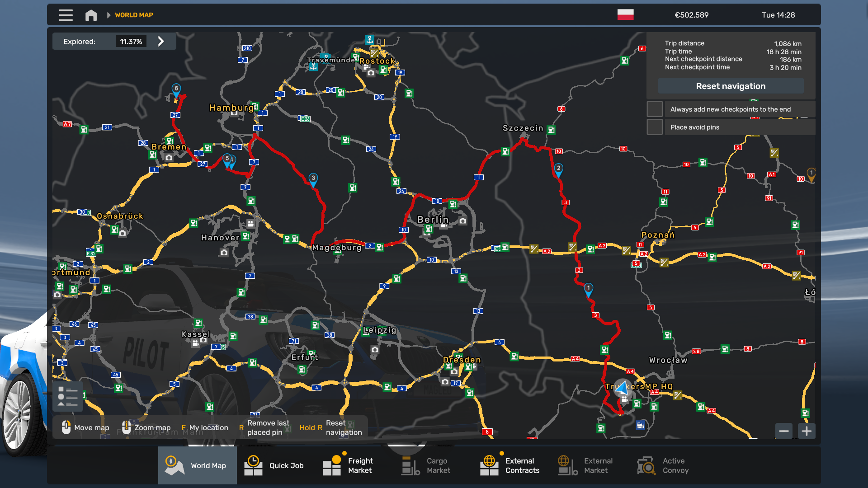Click the Erfurt city label

tap(305, 357)
